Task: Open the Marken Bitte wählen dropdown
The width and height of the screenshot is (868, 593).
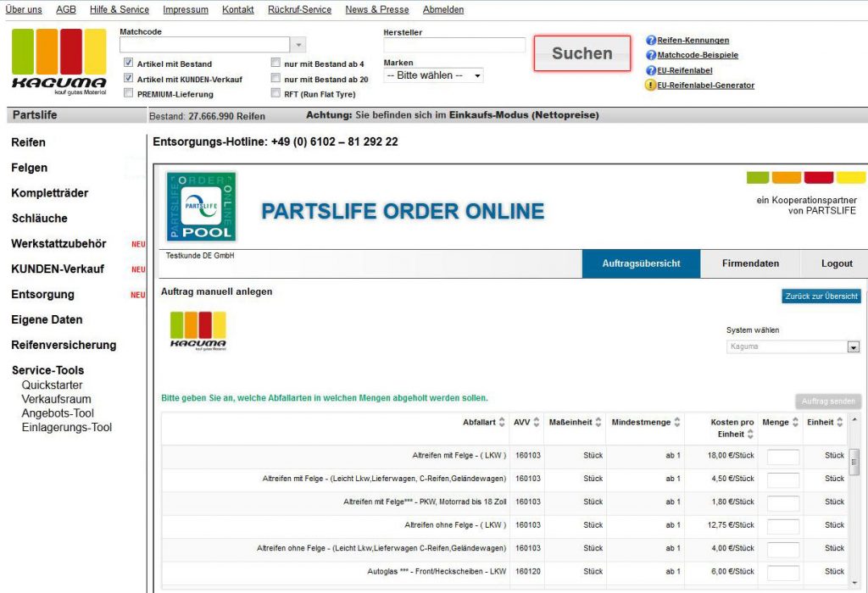Action: [433, 75]
